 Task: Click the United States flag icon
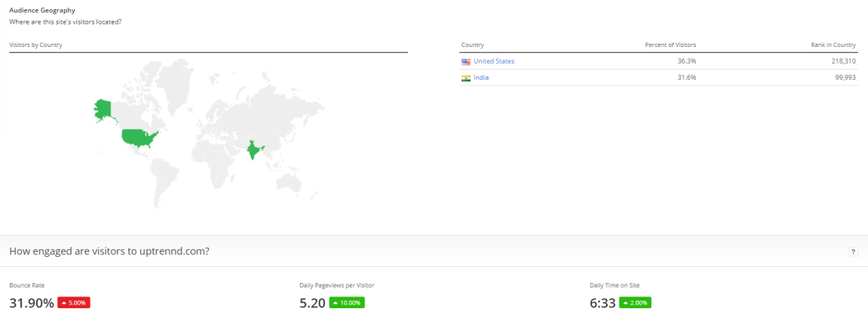pyautogui.click(x=466, y=61)
